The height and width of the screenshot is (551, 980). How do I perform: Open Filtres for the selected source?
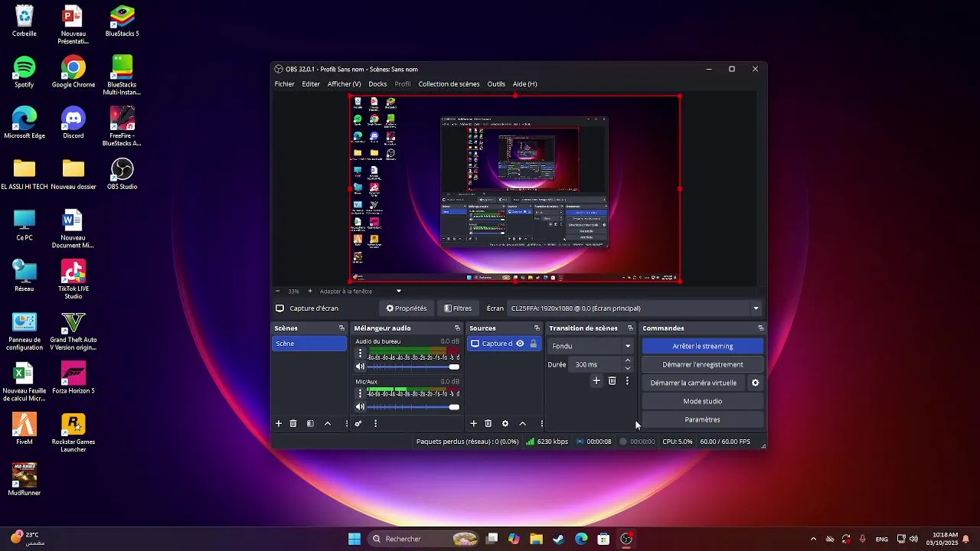(x=458, y=308)
